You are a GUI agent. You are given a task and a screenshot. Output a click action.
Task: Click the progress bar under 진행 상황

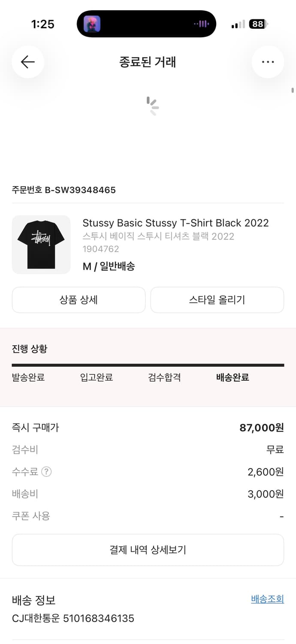click(148, 364)
